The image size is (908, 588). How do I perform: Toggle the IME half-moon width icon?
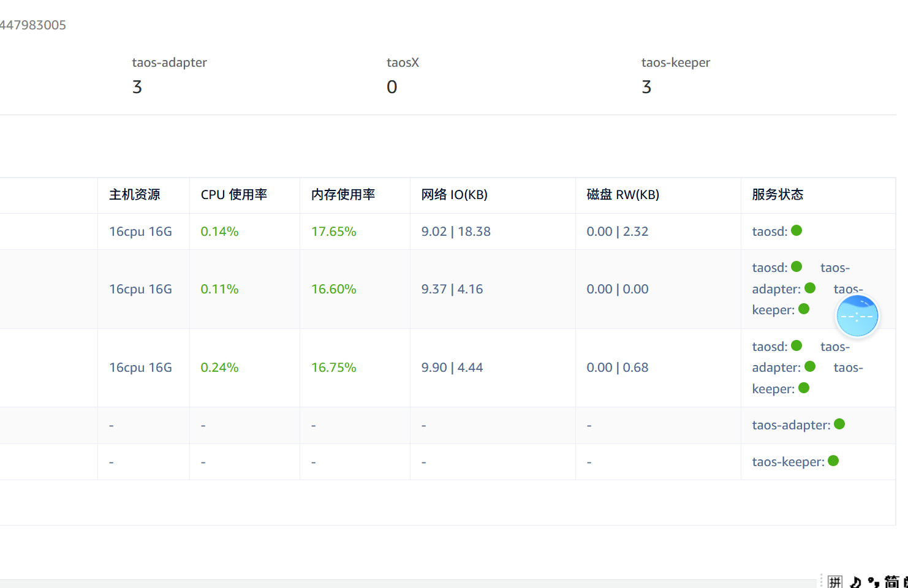click(x=855, y=582)
